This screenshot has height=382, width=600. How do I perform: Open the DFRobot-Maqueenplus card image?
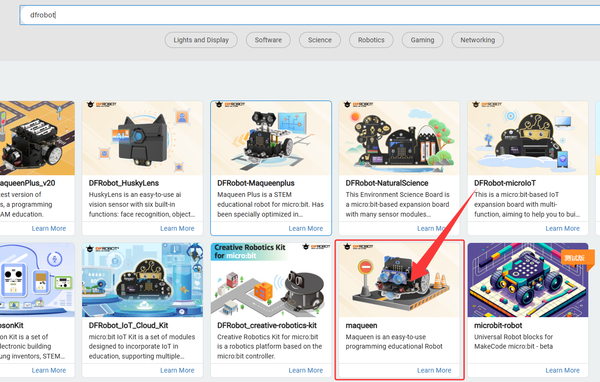(271, 138)
